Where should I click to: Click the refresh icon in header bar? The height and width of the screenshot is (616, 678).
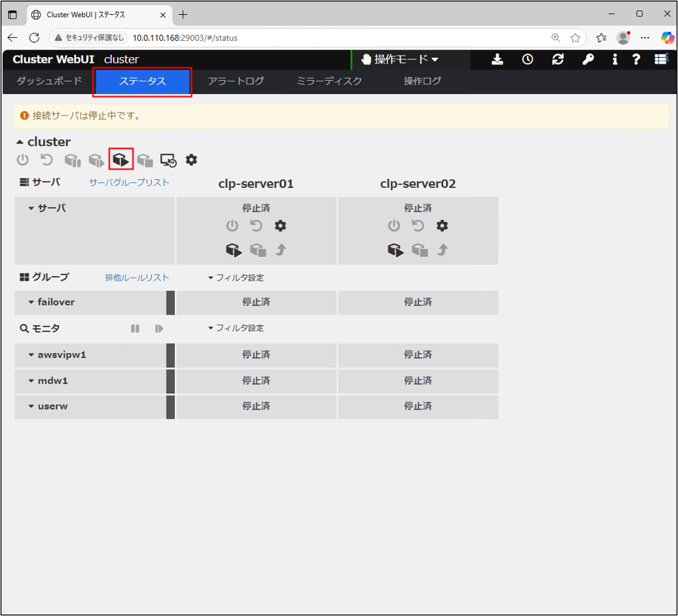click(558, 60)
